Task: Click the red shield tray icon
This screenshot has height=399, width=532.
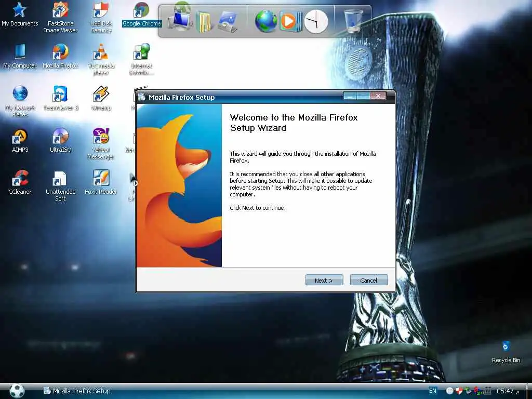Action: click(x=459, y=391)
